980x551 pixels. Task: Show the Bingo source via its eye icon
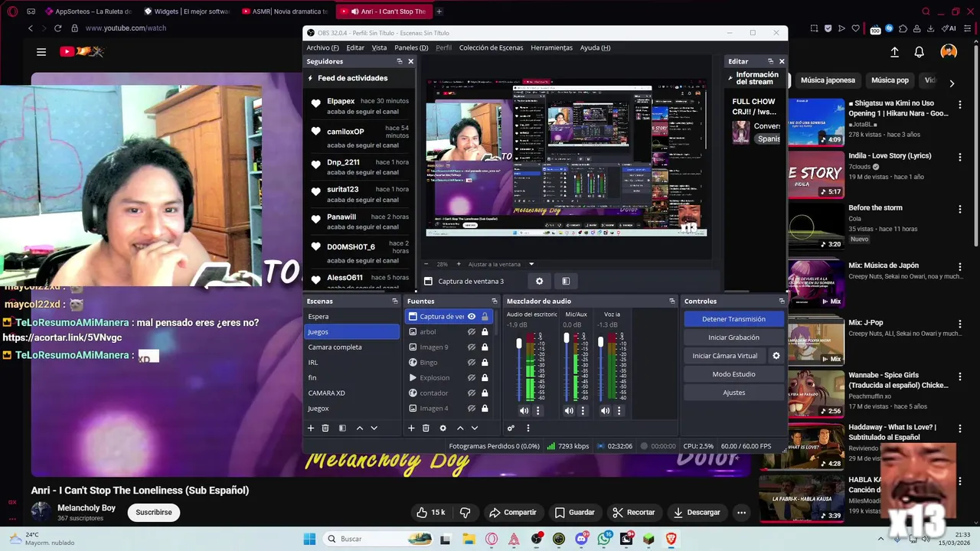coord(472,362)
